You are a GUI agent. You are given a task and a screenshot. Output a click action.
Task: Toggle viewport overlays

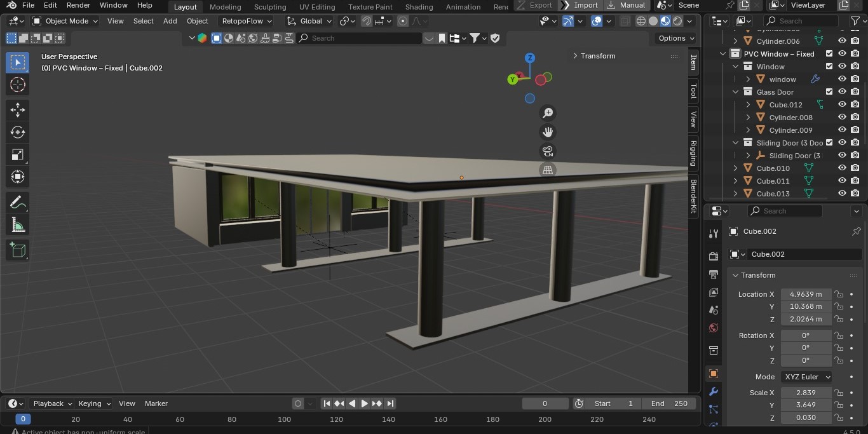pos(597,21)
